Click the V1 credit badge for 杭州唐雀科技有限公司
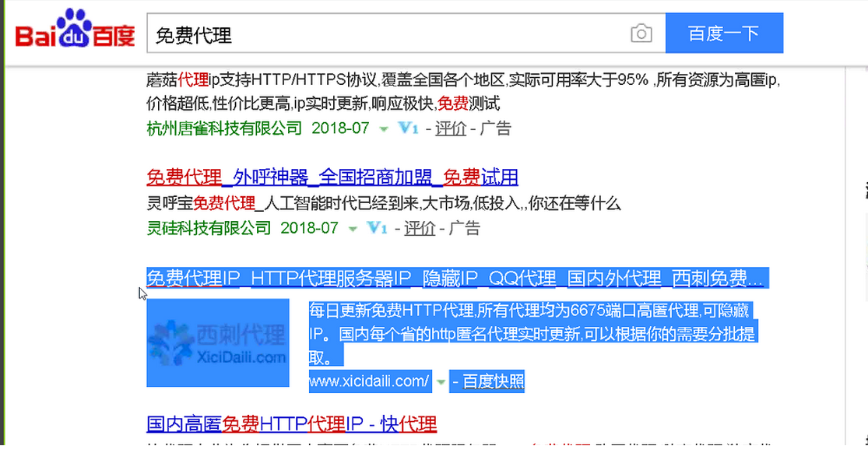Image resolution: width=868 pixels, height=460 pixels. (x=408, y=128)
